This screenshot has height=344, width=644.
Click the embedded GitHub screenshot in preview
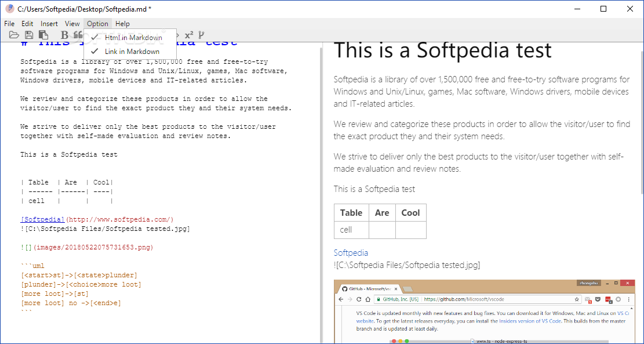coord(484,312)
